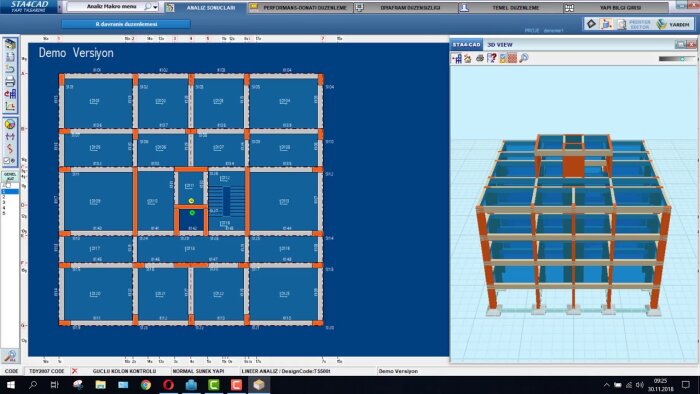Image resolution: width=700 pixels, height=394 pixels.
Task: Click the undo arrow icon in left toolbar
Action: pyautogui.click(x=10, y=69)
